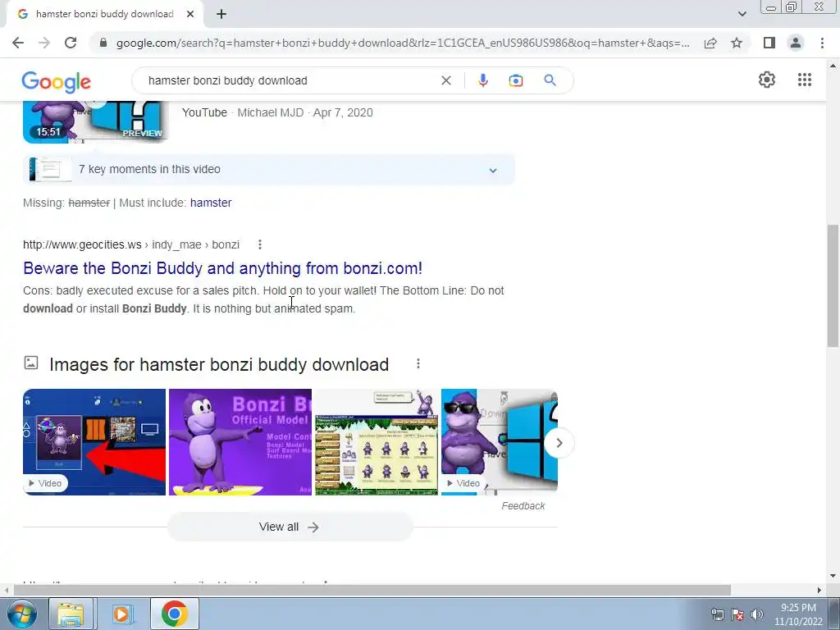Click the vertical scrollbar thumb
Screen dimensions: 840x630
point(833,286)
